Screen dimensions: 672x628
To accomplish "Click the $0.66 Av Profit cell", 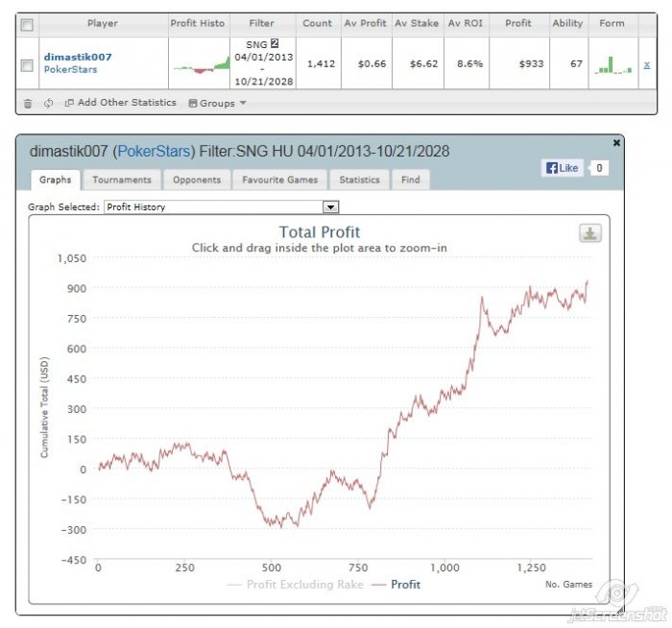I will (x=372, y=64).
